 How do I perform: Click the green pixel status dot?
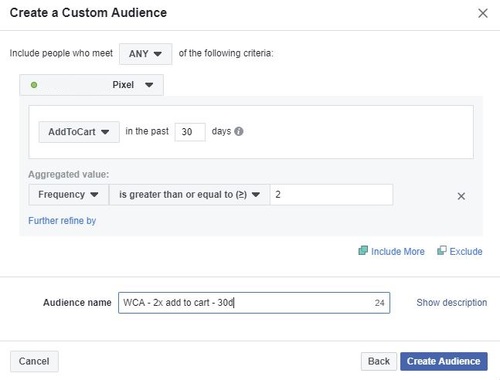click(x=34, y=85)
